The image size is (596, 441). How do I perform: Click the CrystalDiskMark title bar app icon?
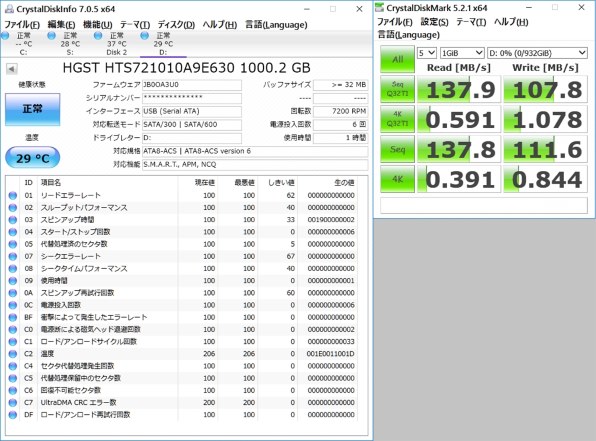click(379, 8)
